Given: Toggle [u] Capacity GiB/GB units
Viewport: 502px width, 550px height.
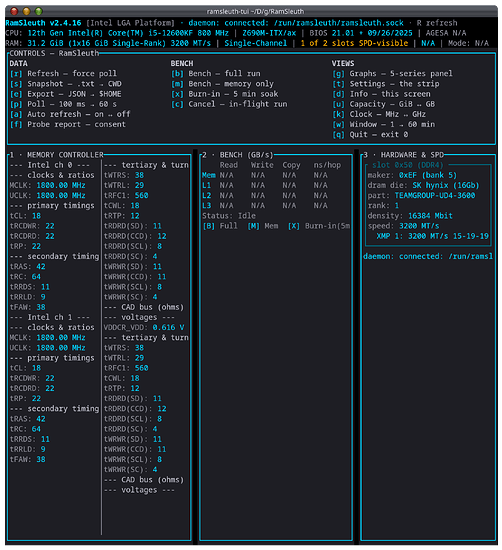Looking at the screenshot, I should tap(383, 104).
